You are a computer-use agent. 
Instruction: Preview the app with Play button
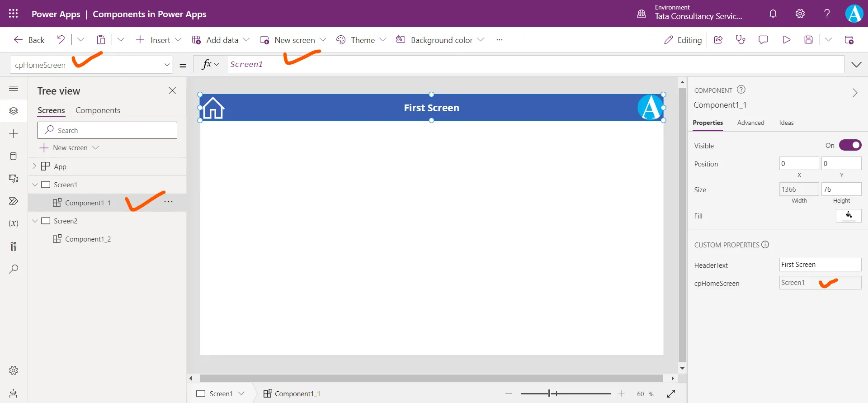pyautogui.click(x=786, y=40)
